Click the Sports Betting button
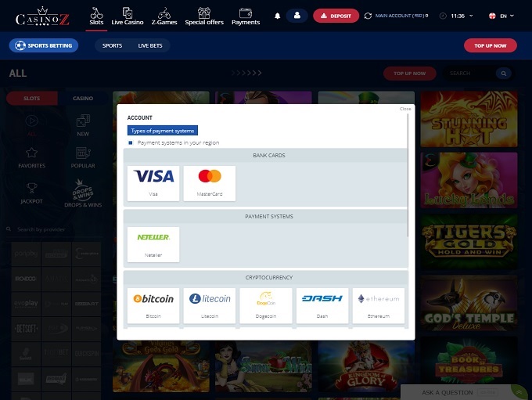Viewport: 532px width, 400px height. pos(44,45)
